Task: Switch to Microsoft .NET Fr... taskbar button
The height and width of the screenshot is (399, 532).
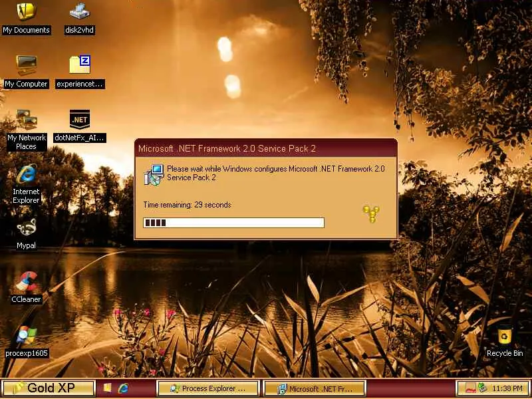Action: 315,388
